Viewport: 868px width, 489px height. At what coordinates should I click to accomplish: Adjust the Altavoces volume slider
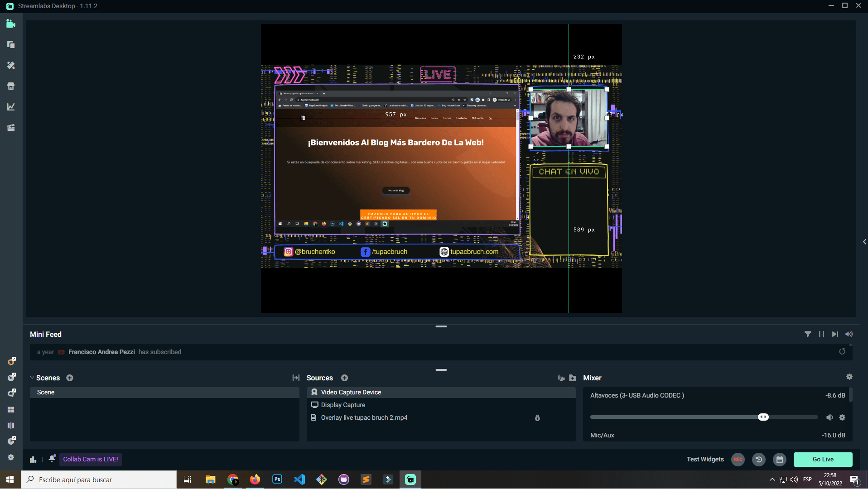[x=764, y=417]
